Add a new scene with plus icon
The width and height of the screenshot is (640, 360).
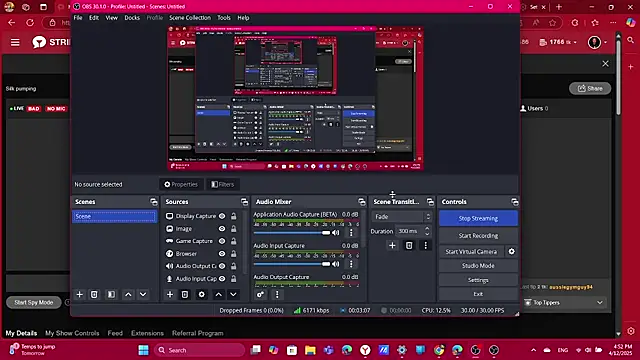(80, 294)
